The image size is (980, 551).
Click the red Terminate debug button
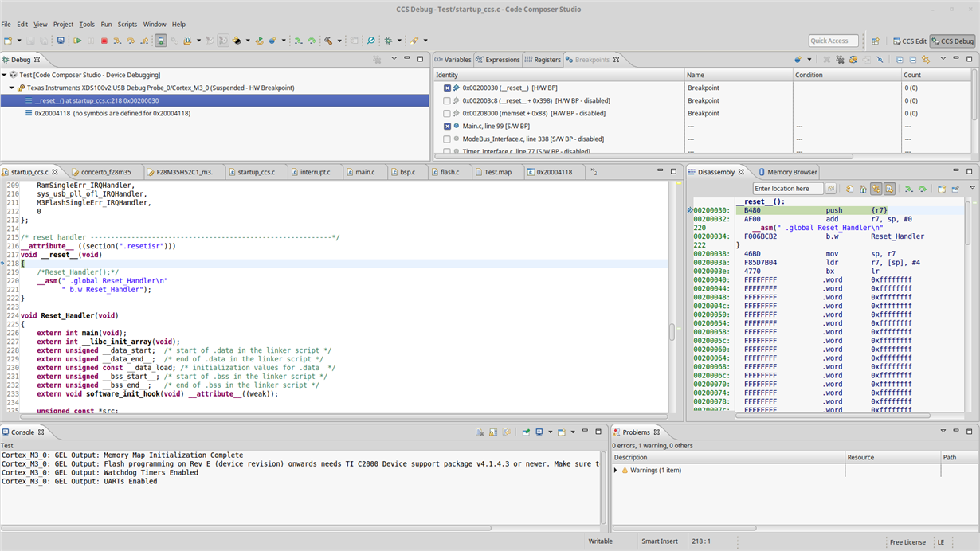click(x=104, y=40)
